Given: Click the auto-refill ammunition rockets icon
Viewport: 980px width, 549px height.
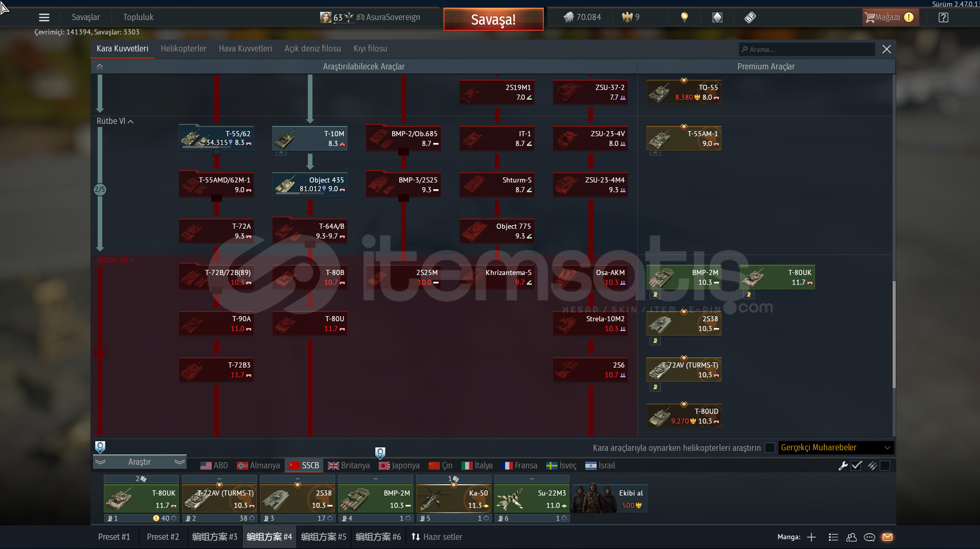Looking at the screenshot, I should [x=872, y=466].
